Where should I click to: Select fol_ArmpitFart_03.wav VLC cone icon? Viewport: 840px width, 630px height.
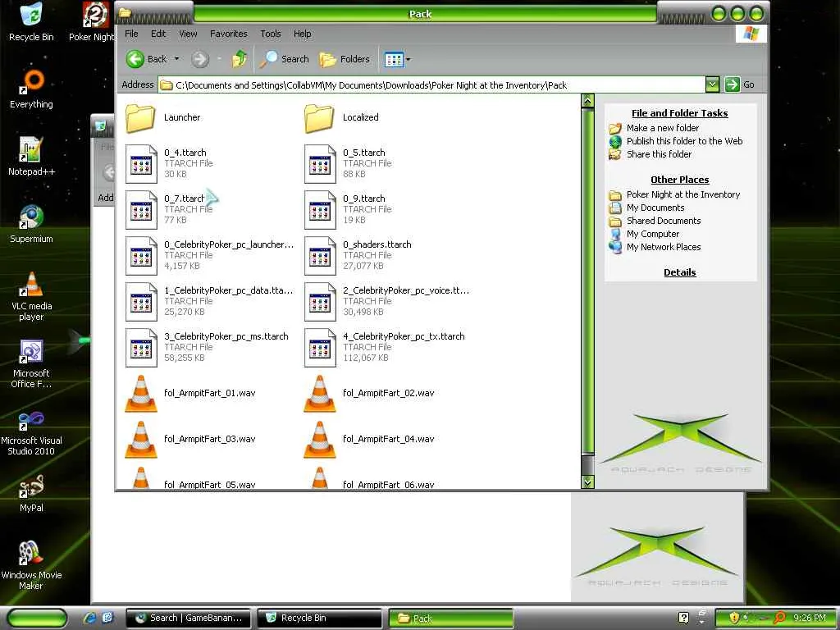[141, 440]
